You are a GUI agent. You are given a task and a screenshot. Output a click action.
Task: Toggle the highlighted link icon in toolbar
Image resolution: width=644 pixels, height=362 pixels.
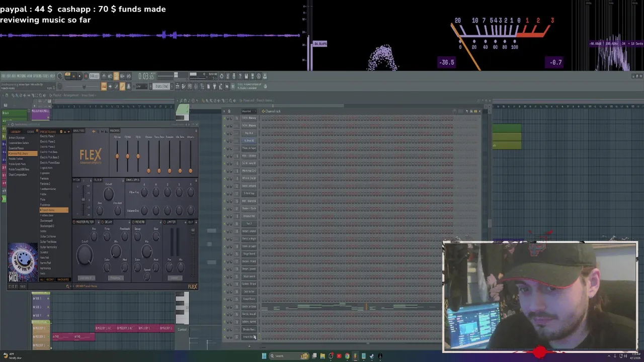[x=122, y=86]
